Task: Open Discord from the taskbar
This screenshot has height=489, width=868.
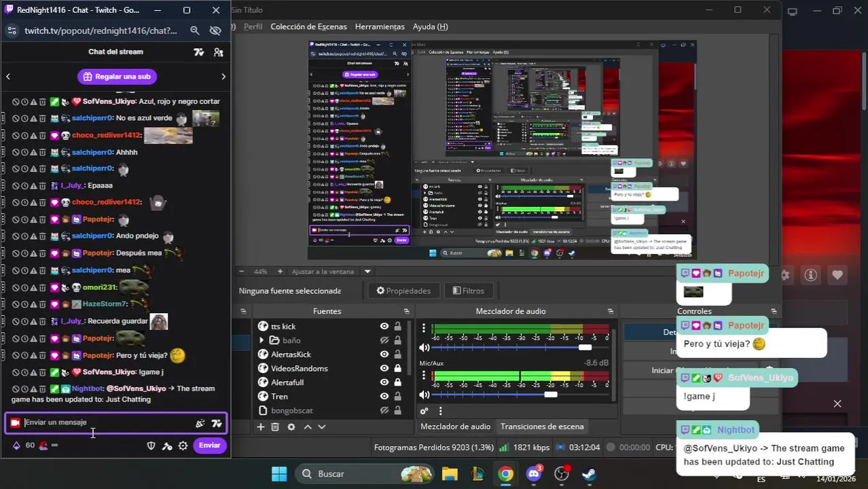Action: [x=534, y=473]
